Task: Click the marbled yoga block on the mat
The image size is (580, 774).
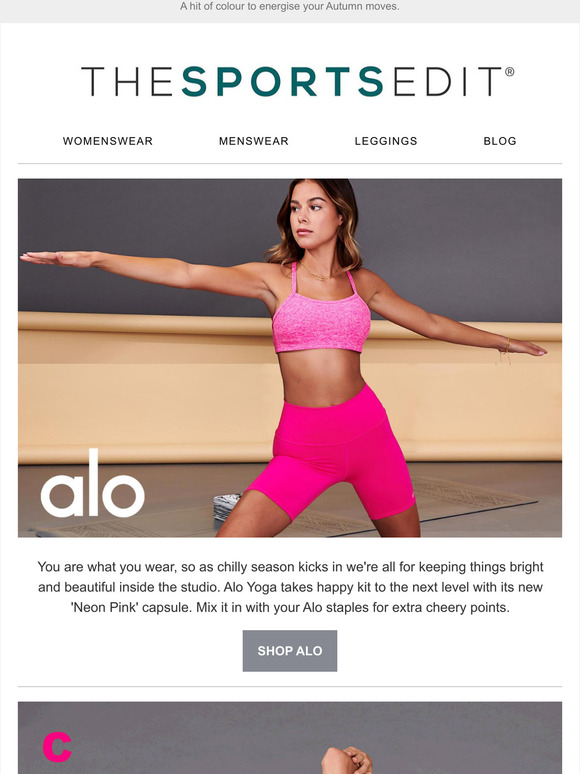Action: pyautogui.click(x=227, y=506)
